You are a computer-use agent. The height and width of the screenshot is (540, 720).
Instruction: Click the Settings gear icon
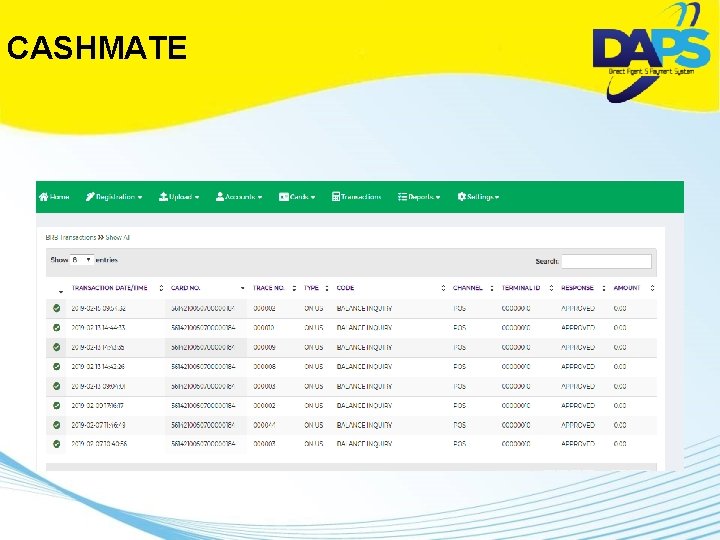coord(461,197)
